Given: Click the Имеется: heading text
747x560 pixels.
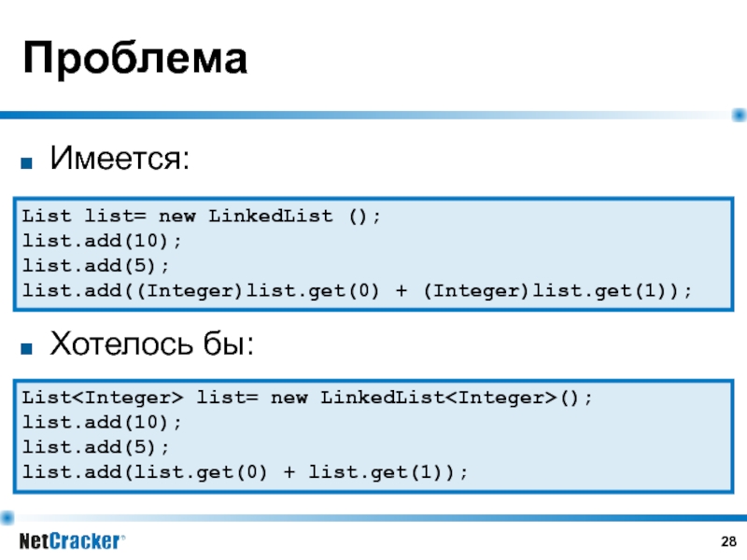Looking at the screenshot, I should pos(120,158).
